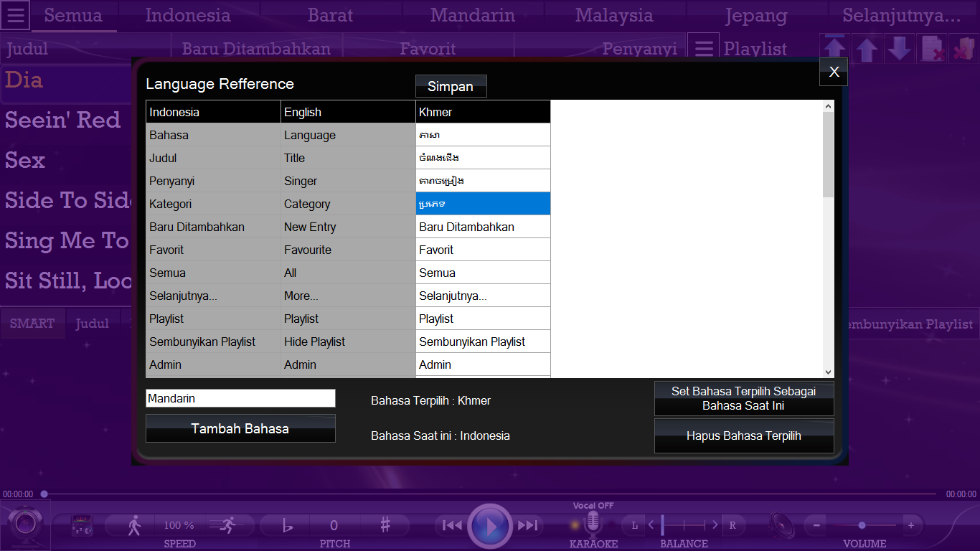
Task: Switch to the Mandarin category tab
Action: pyautogui.click(x=473, y=15)
